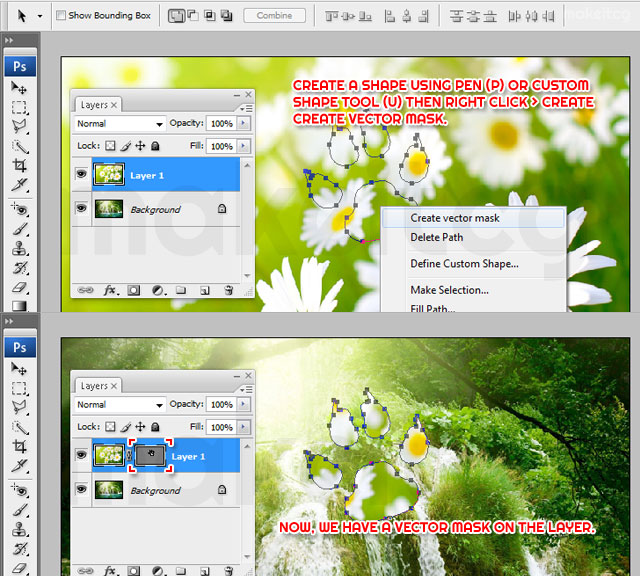Click Distribute right edges icon
640x576 pixels.
tap(548, 16)
